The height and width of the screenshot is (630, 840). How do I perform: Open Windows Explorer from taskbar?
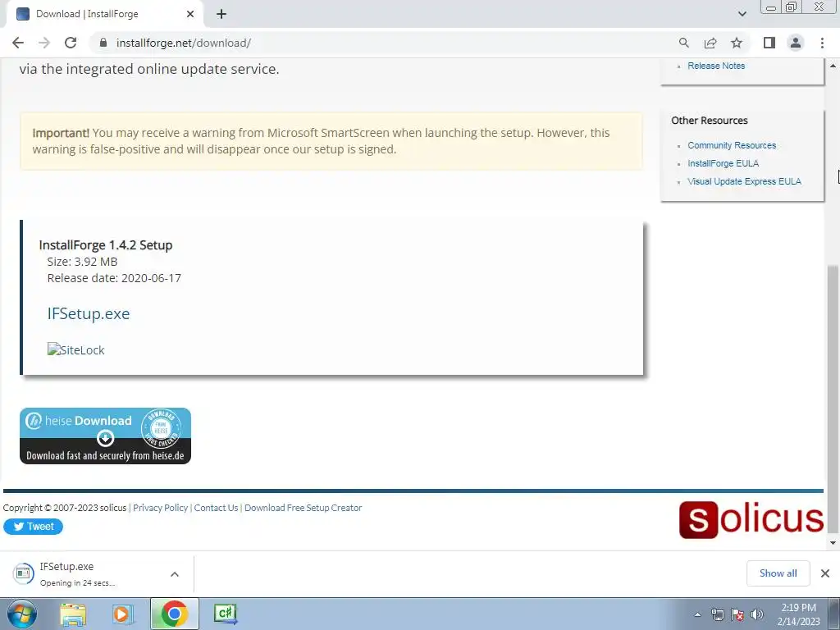[x=73, y=614]
